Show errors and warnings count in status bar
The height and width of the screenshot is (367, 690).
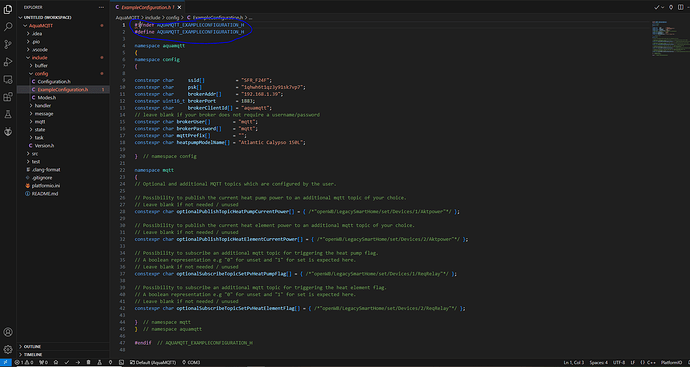coord(24,363)
